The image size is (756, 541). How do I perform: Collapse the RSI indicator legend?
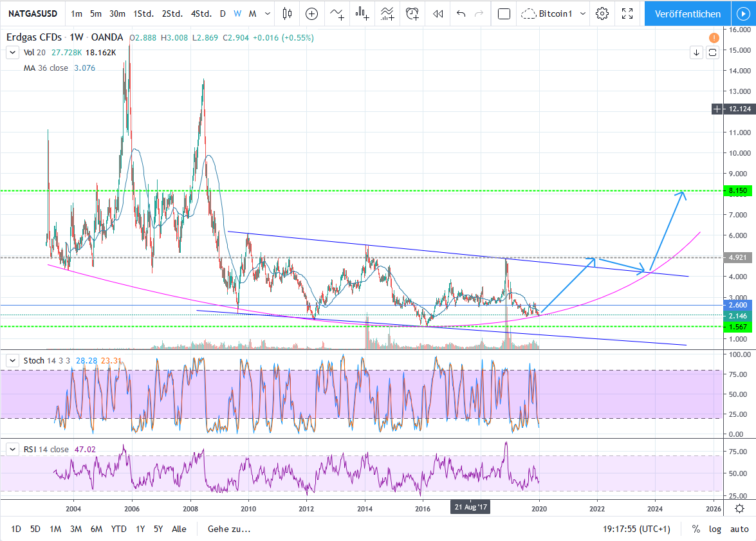point(12,450)
